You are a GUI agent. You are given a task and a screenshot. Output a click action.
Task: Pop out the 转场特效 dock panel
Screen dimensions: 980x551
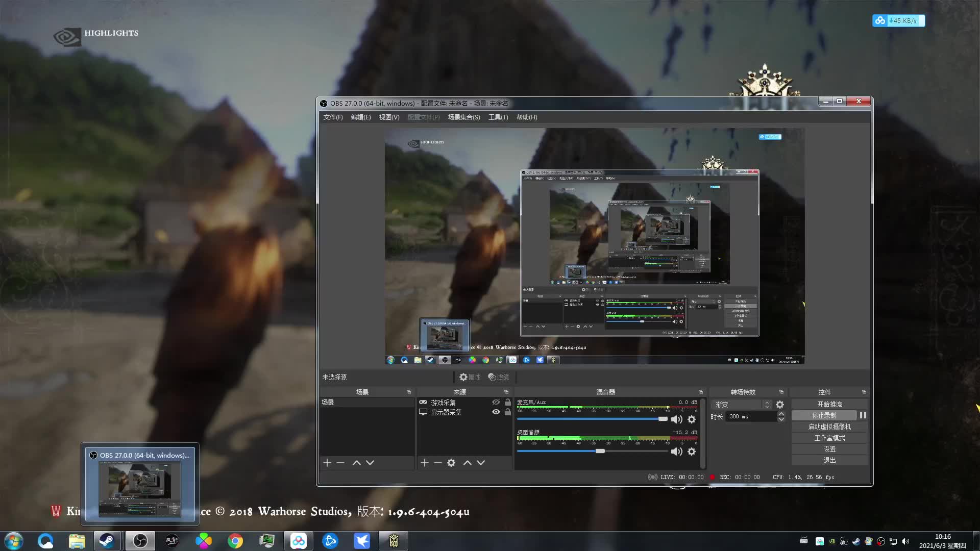click(781, 392)
